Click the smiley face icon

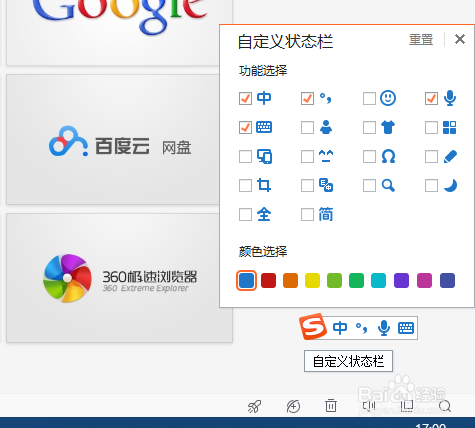388,98
